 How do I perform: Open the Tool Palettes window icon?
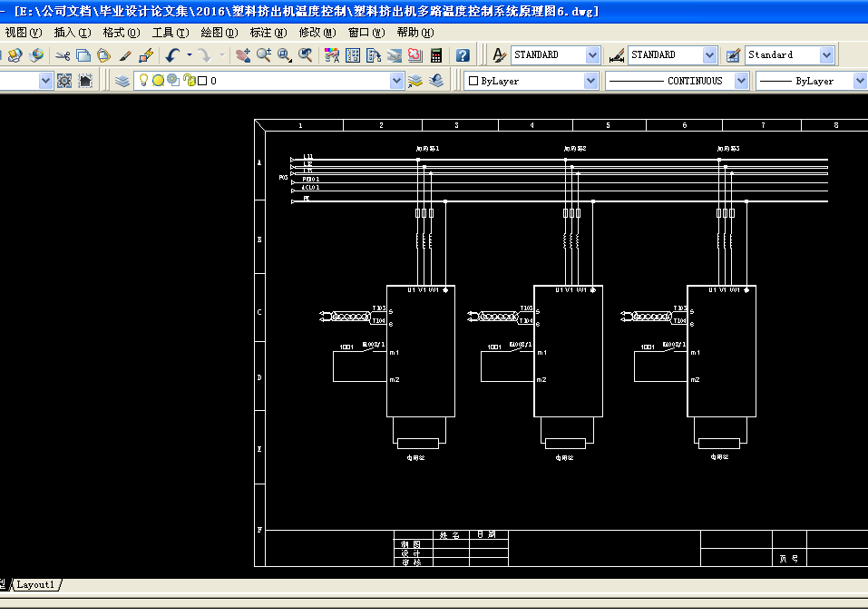(x=374, y=55)
